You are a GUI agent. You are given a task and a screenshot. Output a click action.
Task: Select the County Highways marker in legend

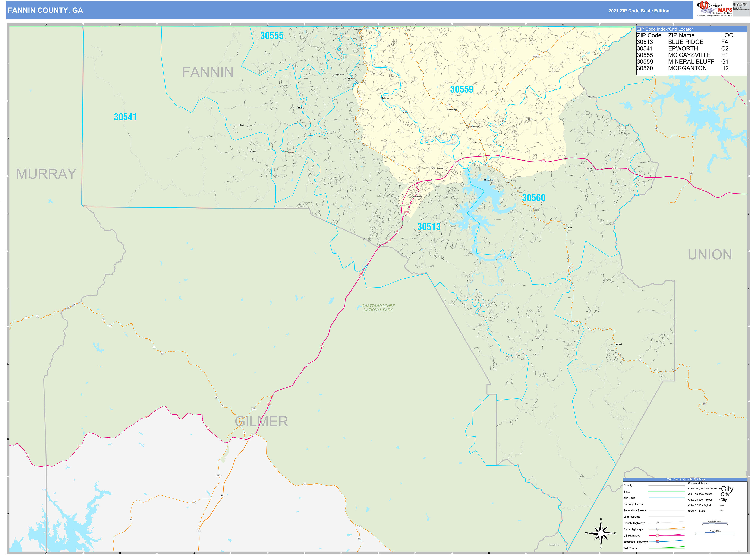point(658,523)
